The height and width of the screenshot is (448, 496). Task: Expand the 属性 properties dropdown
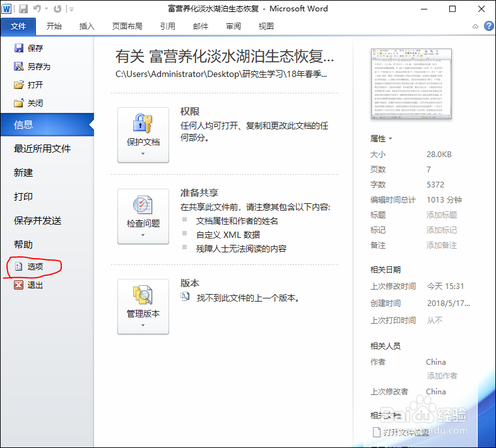coord(381,139)
